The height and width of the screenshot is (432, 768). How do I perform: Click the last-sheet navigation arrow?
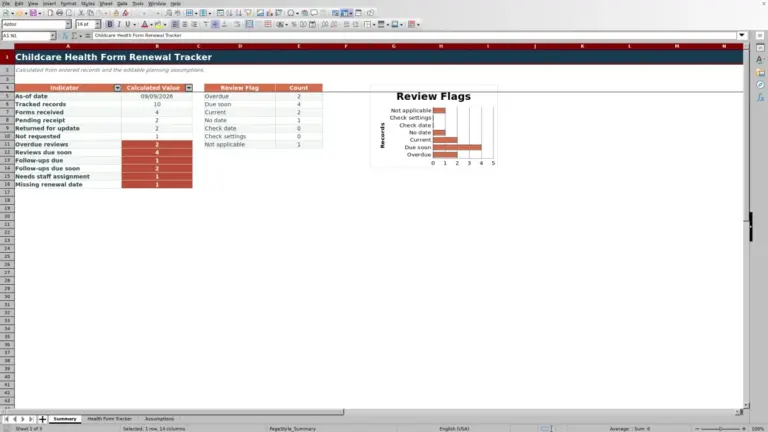click(31, 419)
